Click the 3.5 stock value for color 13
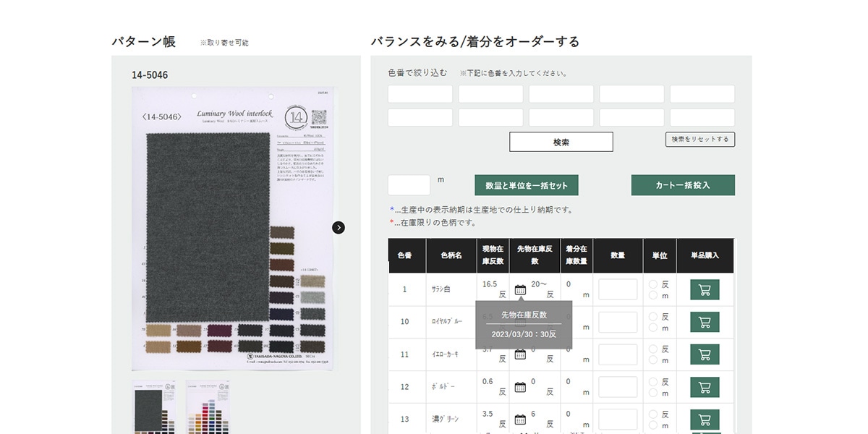868x434 pixels. [488, 414]
